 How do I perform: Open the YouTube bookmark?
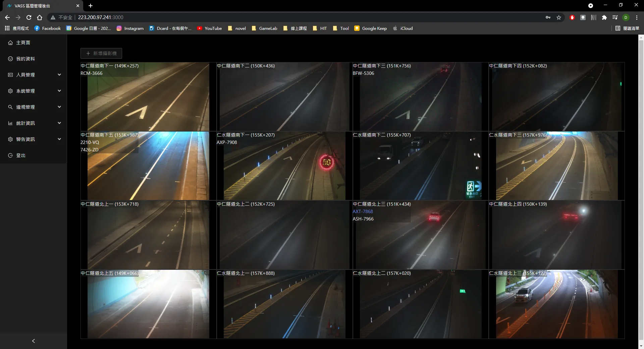tap(209, 29)
